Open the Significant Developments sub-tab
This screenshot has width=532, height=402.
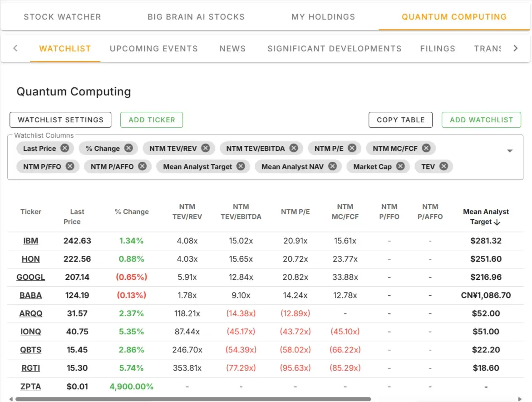[335, 49]
